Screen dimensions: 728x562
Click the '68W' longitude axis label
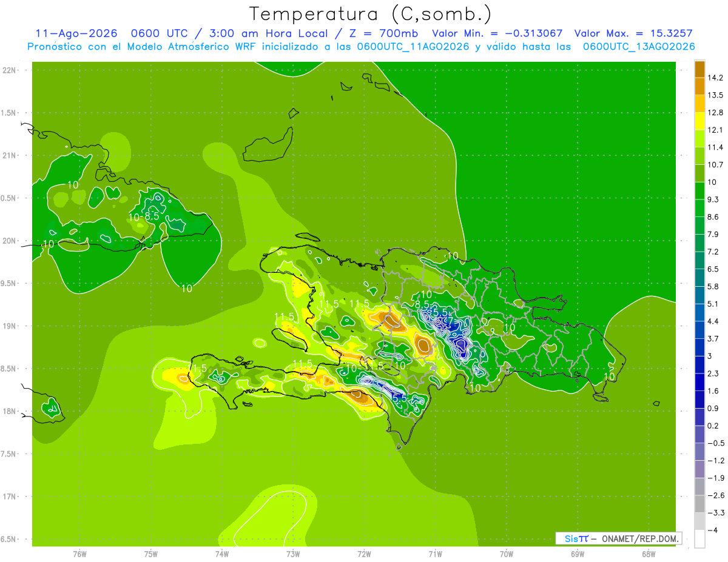[x=649, y=554]
